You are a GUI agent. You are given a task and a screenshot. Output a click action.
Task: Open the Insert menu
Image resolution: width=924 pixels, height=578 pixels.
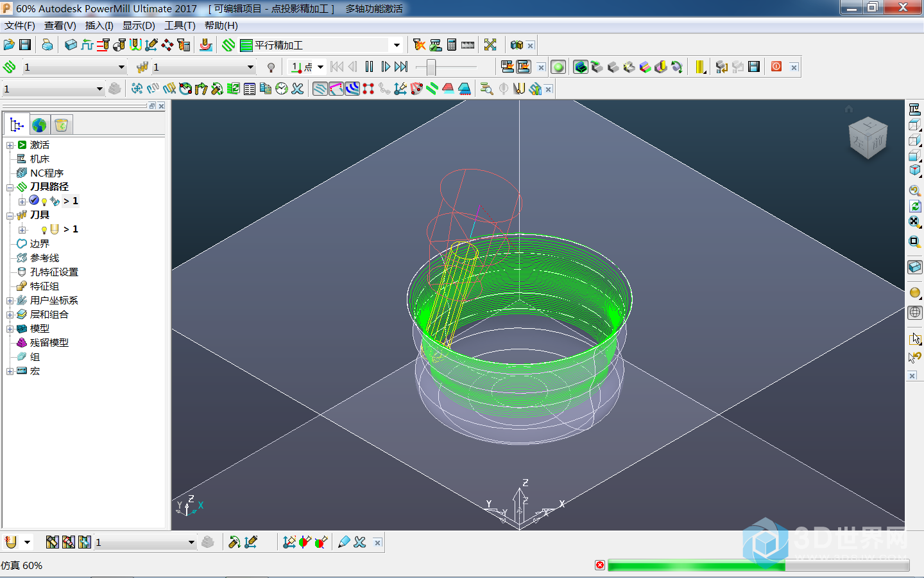[99, 25]
